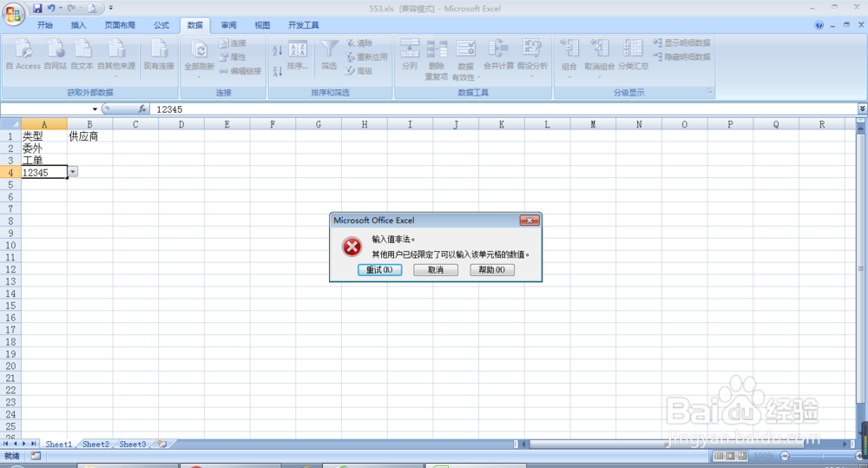868x468 pixels.
Task: Undo the last action in Quick Access Toolbar
Action: tap(51, 8)
